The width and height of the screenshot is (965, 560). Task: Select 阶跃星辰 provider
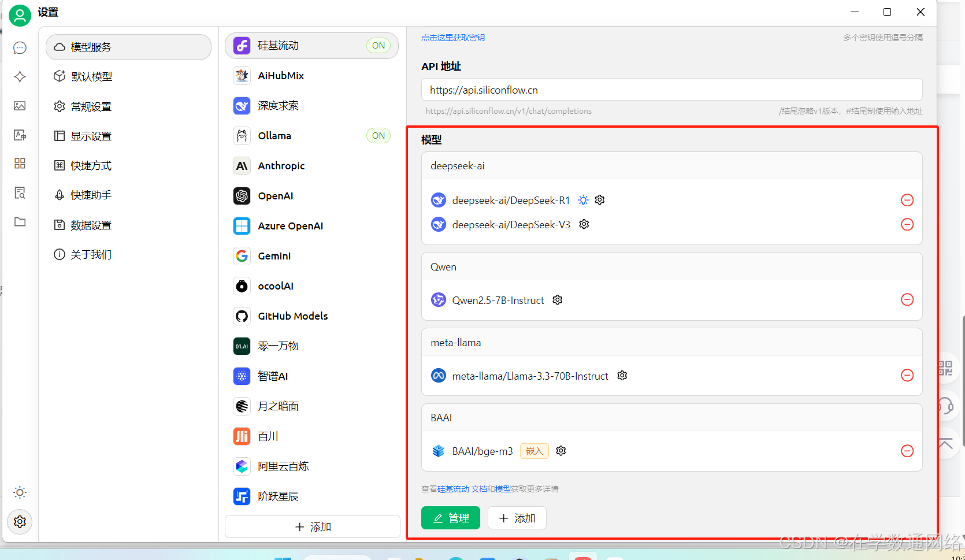pyautogui.click(x=312, y=496)
